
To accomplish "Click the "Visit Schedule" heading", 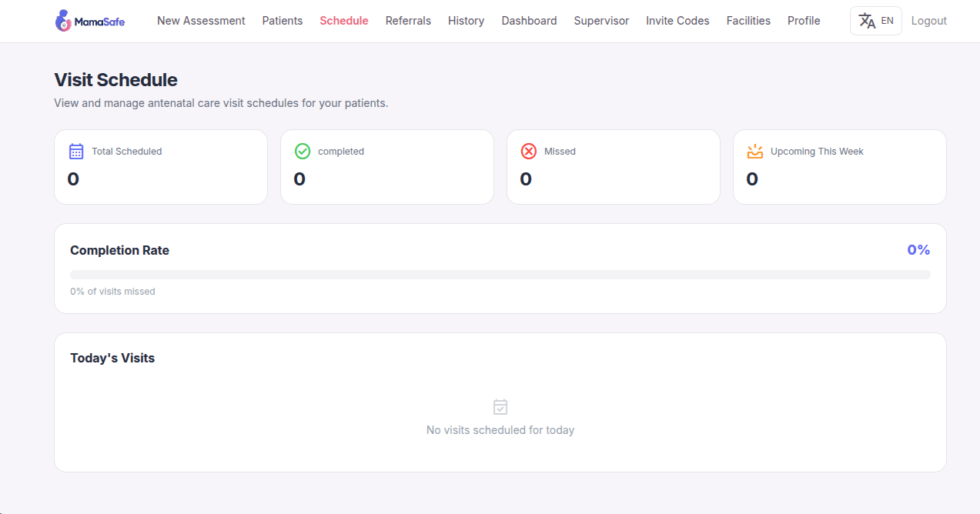I will 115,80.
